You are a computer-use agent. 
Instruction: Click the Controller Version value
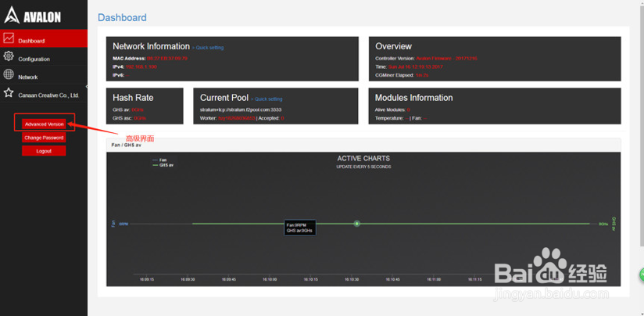click(446, 59)
